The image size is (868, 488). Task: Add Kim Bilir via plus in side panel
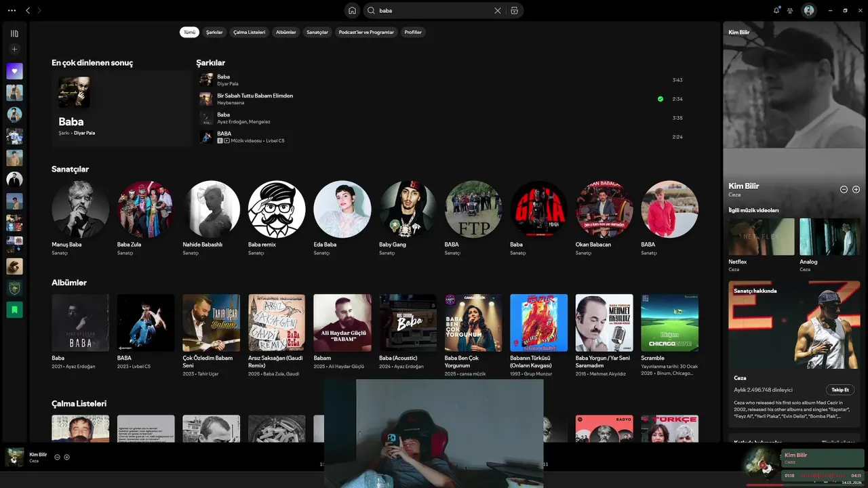856,190
